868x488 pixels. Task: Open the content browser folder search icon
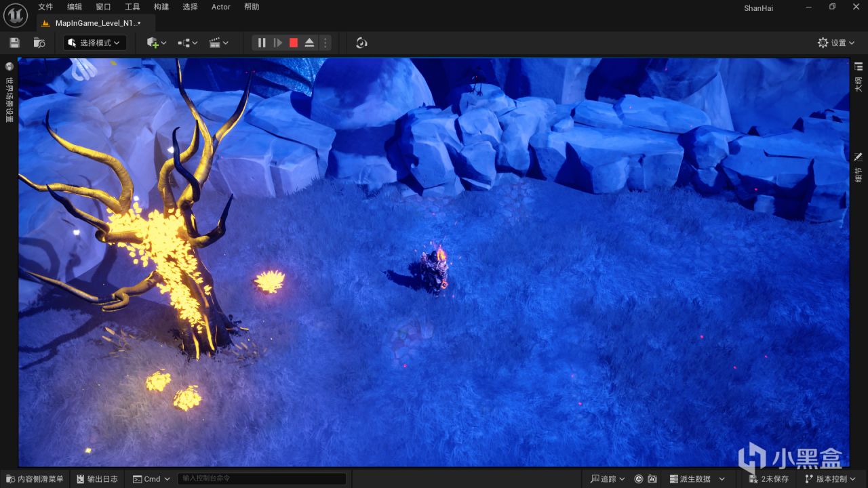point(39,43)
